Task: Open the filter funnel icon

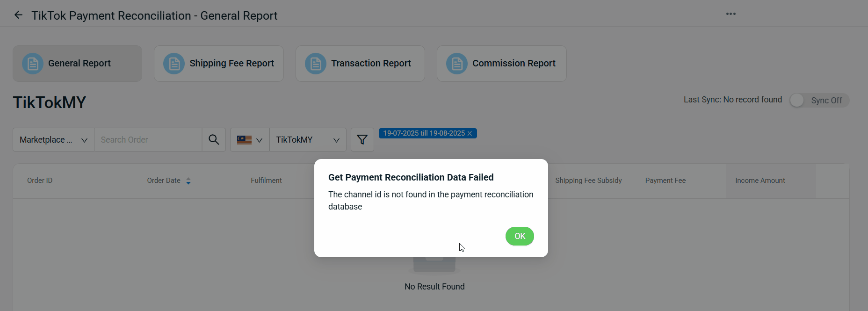Action: tap(362, 140)
